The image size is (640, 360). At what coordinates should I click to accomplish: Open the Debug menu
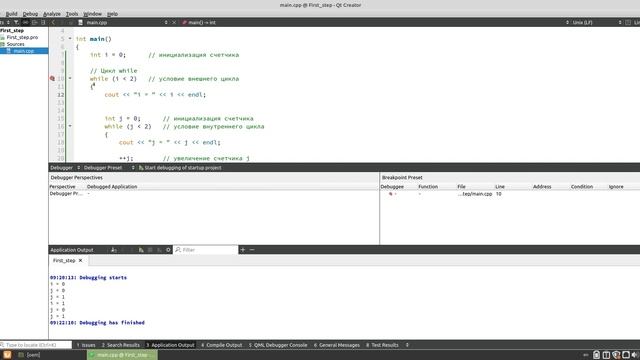(30, 14)
